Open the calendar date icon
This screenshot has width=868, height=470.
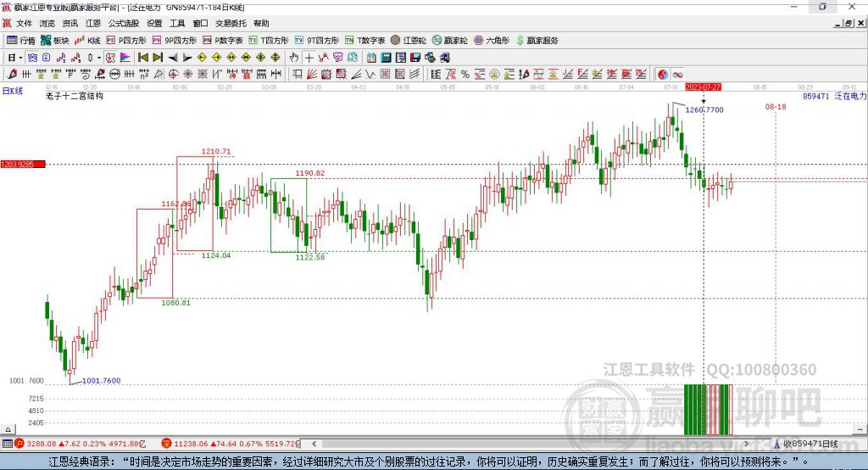click(371, 58)
